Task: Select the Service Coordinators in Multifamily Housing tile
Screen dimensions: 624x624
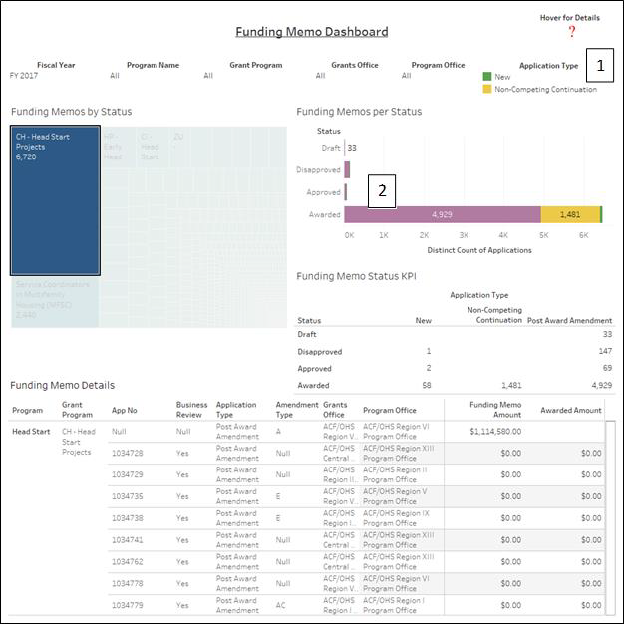Action: [x=55, y=300]
